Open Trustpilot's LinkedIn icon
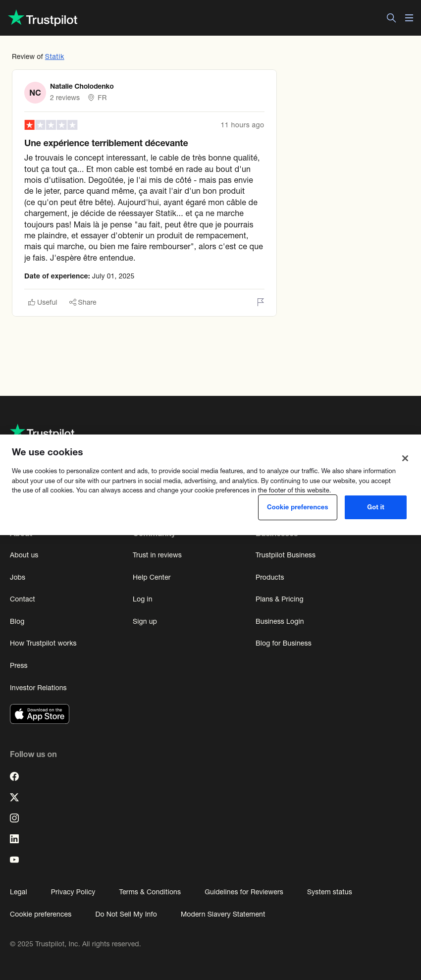Image resolution: width=421 pixels, height=980 pixels. coord(14,839)
